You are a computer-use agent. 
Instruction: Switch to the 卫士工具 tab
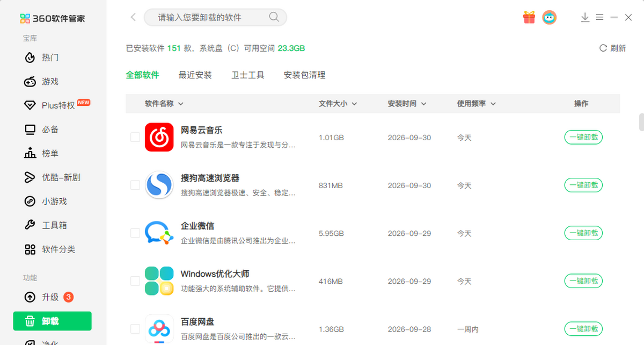[248, 75]
